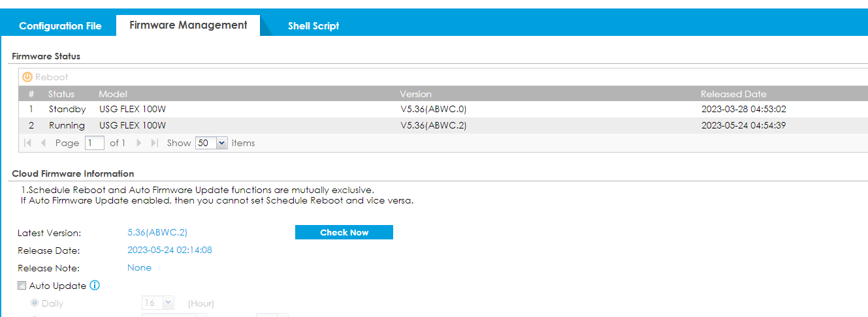Open the Release Note 'None' link
This screenshot has width=868, height=317.
pos(139,267)
